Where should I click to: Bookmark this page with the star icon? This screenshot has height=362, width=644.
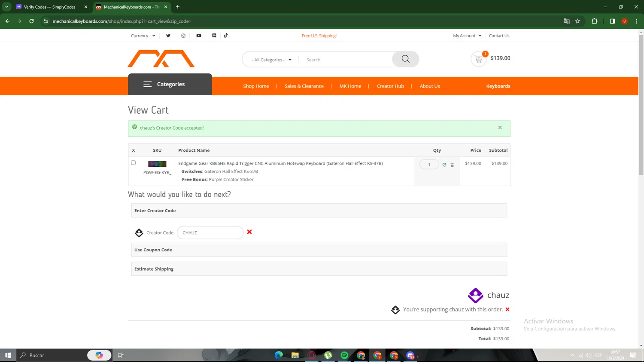tap(578, 21)
